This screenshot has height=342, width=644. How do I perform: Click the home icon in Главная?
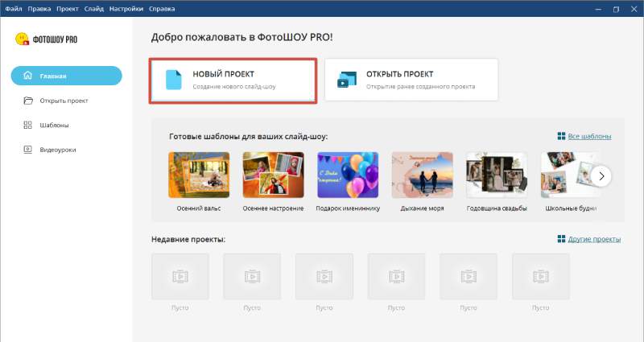27,76
